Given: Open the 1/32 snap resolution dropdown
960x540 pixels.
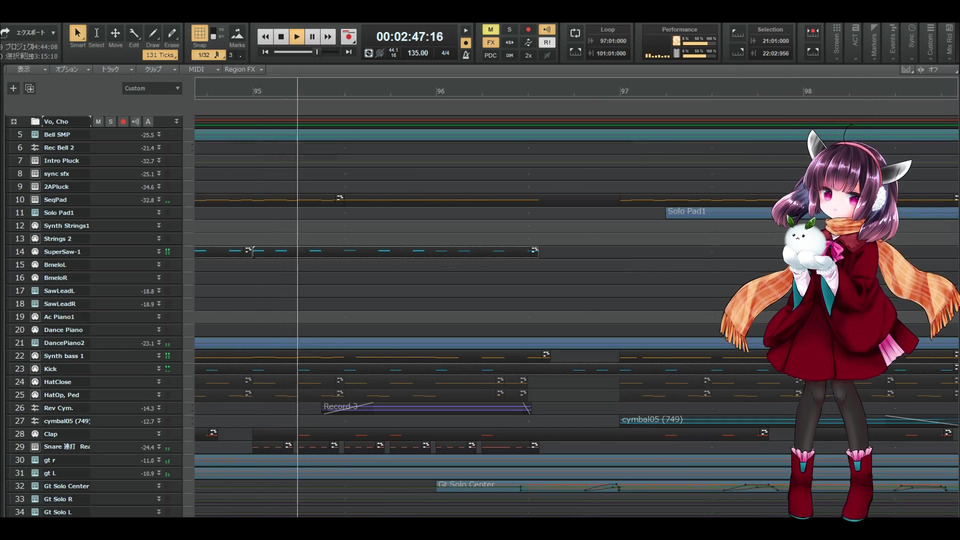Looking at the screenshot, I should click(x=208, y=55).
